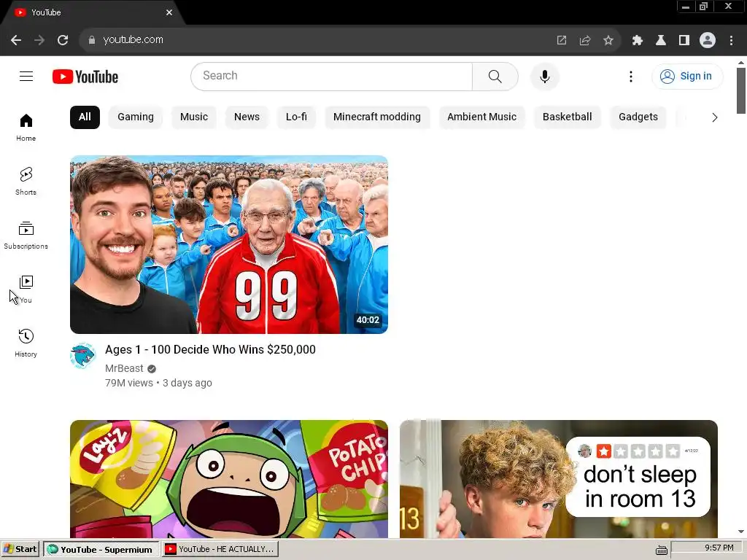This screenshot has height=560, width=747.
Task: Open browser profile avatar
Action: coord(708,40)
